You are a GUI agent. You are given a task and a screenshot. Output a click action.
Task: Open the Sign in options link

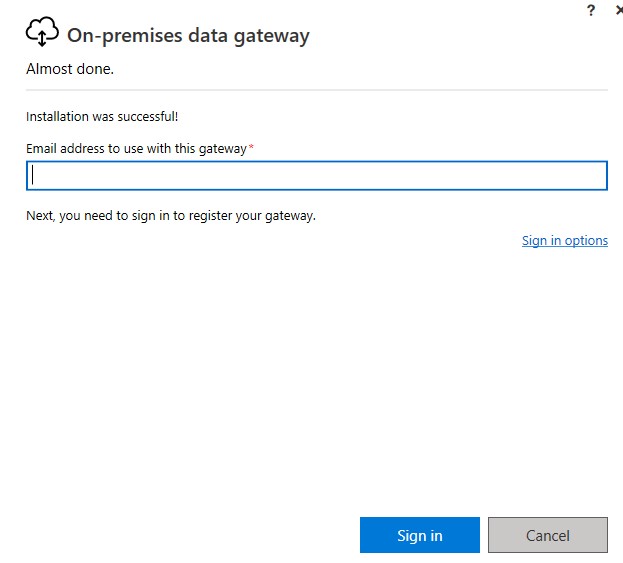click(564, 240)
